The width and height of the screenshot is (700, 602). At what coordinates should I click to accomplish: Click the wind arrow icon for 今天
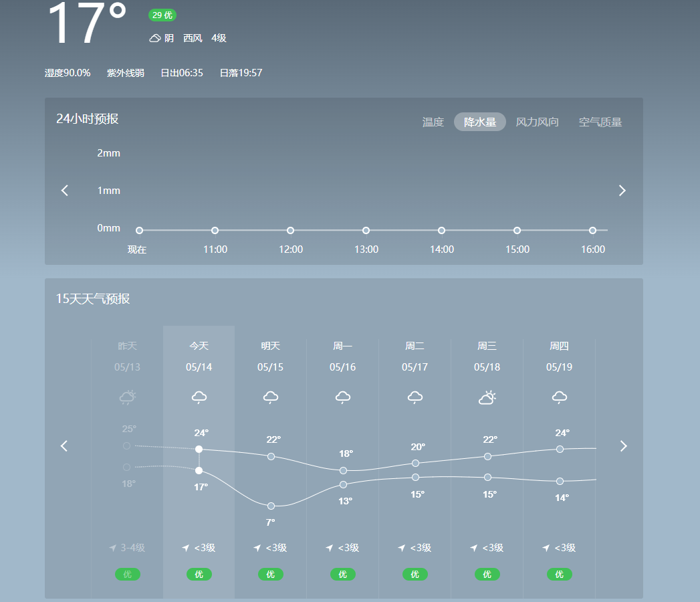186,548
